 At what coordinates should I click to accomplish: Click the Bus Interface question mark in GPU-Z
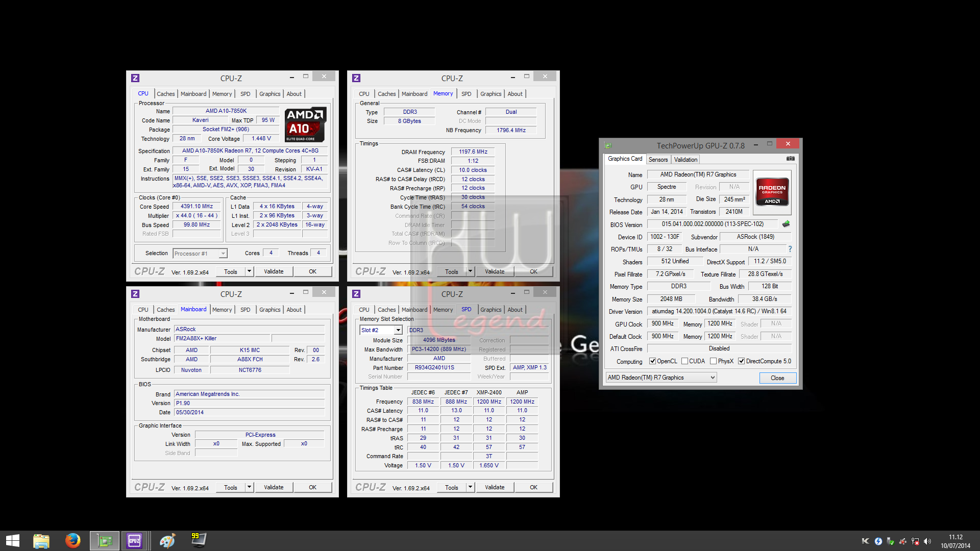click(790, 249)
